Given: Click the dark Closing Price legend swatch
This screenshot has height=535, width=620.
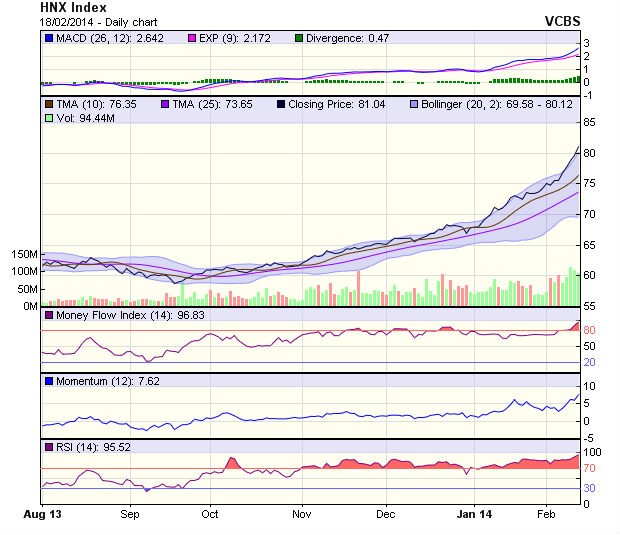Looking at the screenshot, I should [x=283, y=103].
